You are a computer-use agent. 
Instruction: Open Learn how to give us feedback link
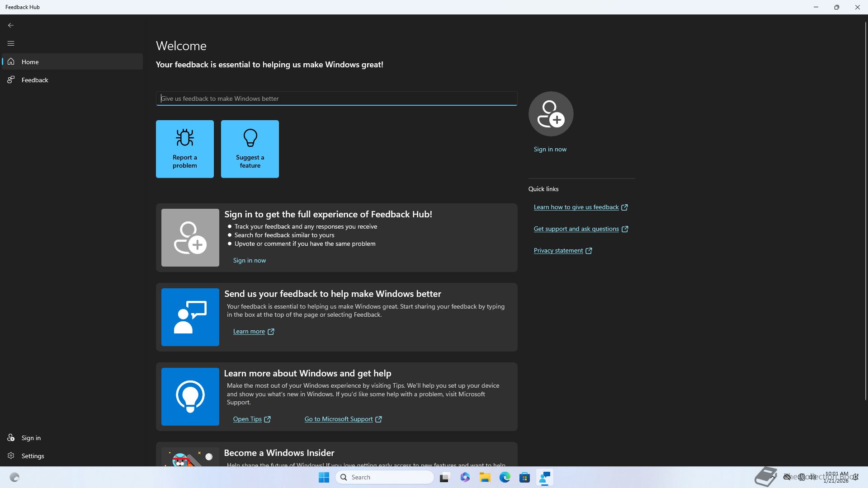coord(576,207)
